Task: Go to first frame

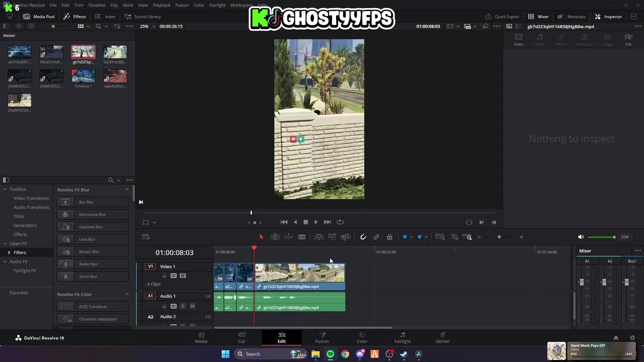Action: tap(284, 222)
